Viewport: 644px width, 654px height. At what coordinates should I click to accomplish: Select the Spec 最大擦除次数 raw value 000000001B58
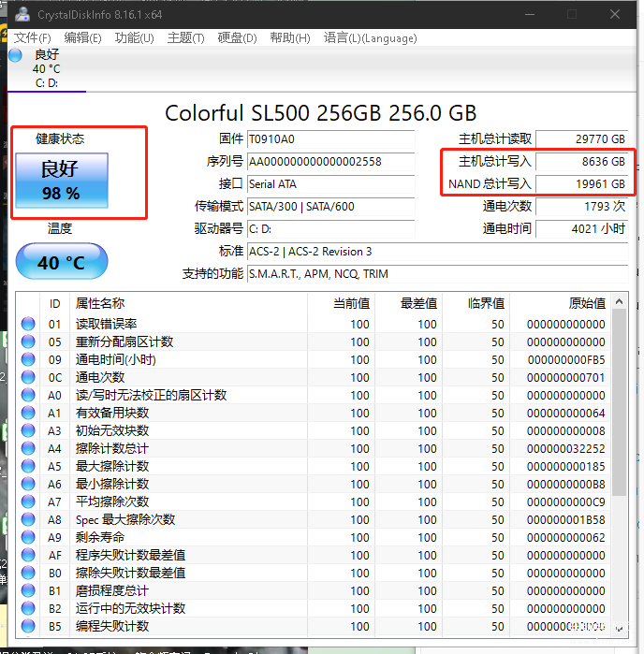pos(566,519)
